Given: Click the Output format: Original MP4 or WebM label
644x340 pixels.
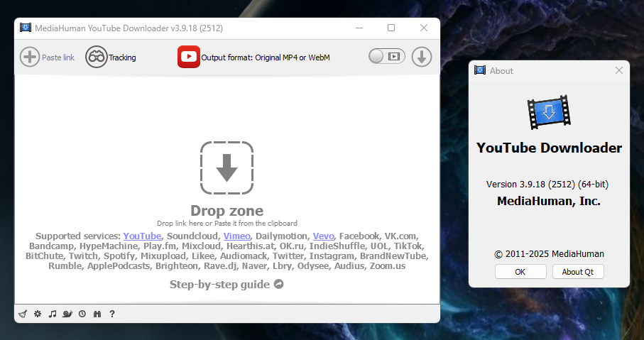Looking at the screenshot, I should click(266, 57).
